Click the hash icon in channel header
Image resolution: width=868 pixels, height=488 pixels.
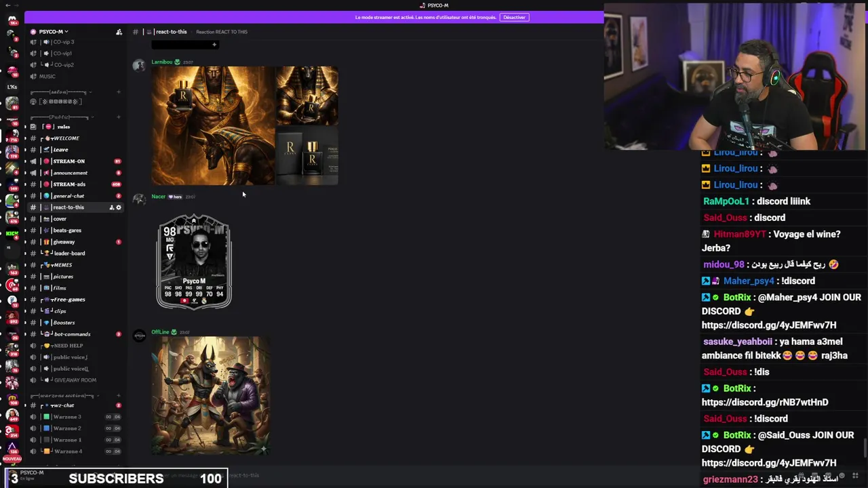pos(136,32)
